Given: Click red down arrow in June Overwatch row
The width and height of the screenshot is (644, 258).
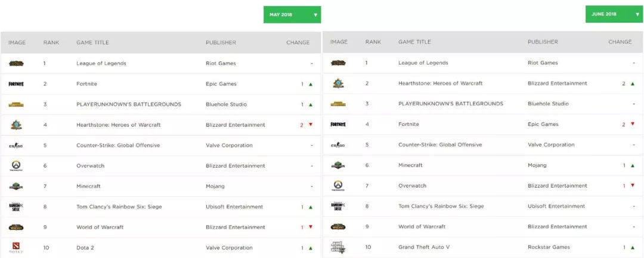Looking at the screenshot, I should tap(633, 186).
